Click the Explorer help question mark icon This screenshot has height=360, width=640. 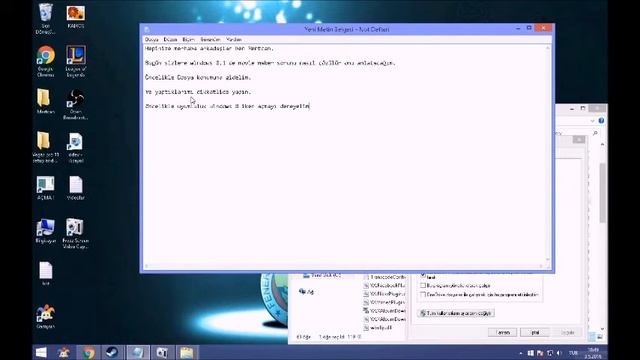(601, 121)
